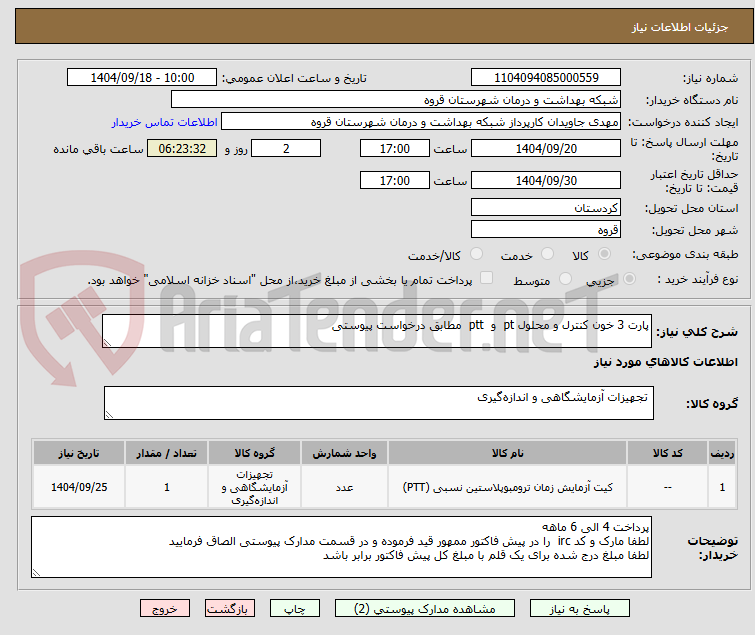Click the response deadline date 1404/09/20
The height and width of the screenshot is (635, 755).
546,148
